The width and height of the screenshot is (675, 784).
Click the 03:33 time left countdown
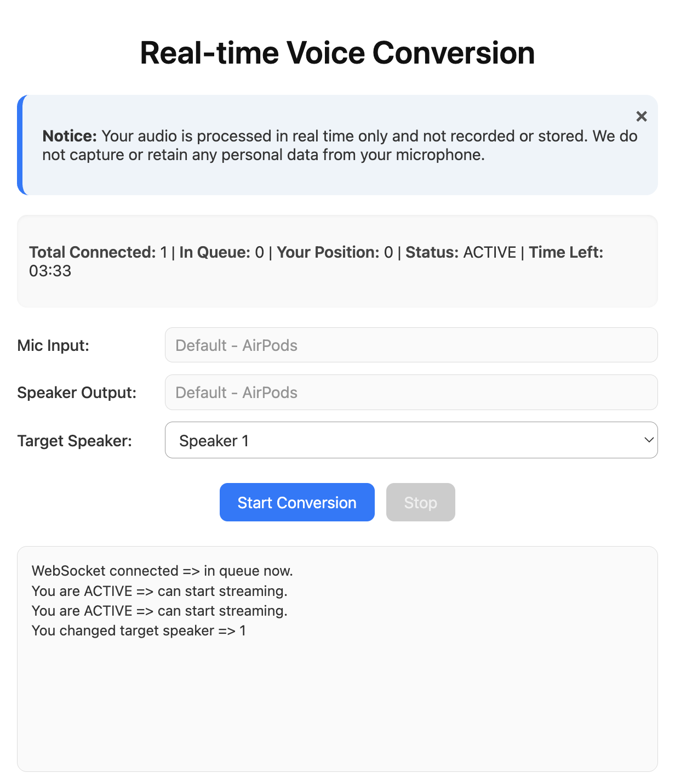coord(50,271)
